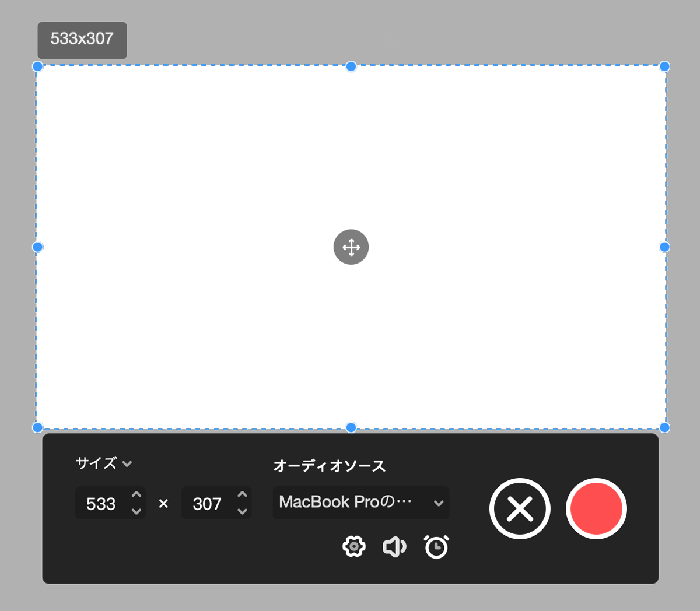
Task: Open the オーディオソース MacBook Pro dropdown
Action: 361,503
